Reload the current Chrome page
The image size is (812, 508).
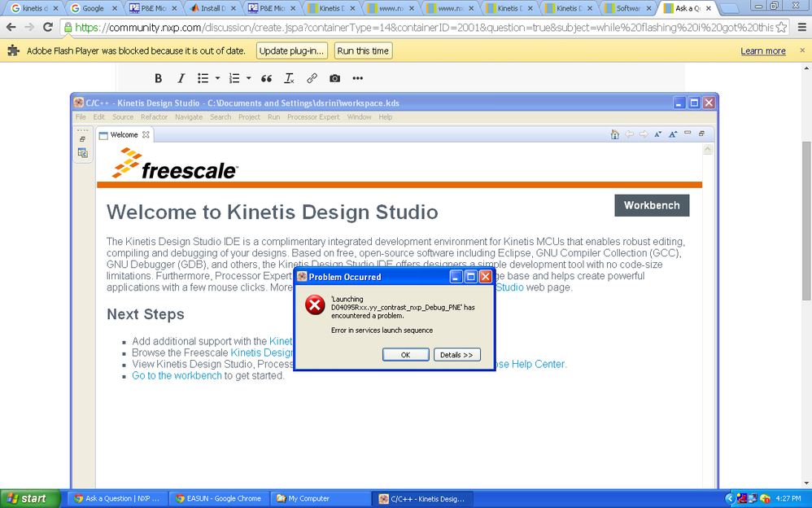pyautogui.click(x=48, y=27)
